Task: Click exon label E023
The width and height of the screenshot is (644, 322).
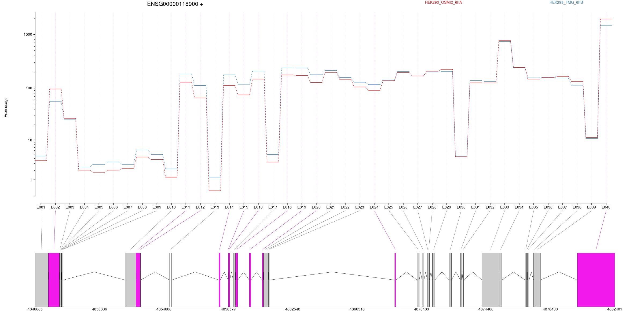Action: pos(360,207)
